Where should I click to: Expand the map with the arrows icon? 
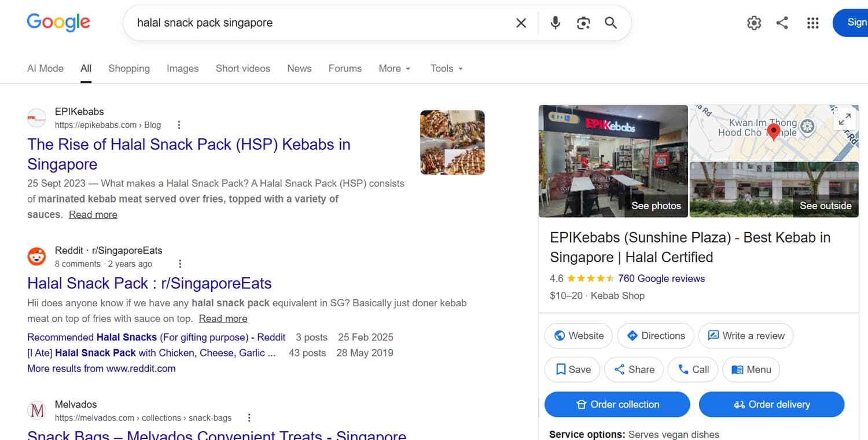845,119
